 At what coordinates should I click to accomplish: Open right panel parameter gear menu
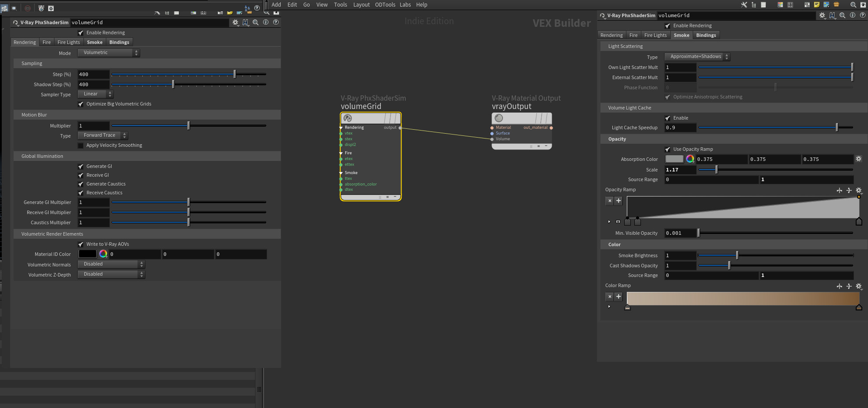click(x=822, y=15)
